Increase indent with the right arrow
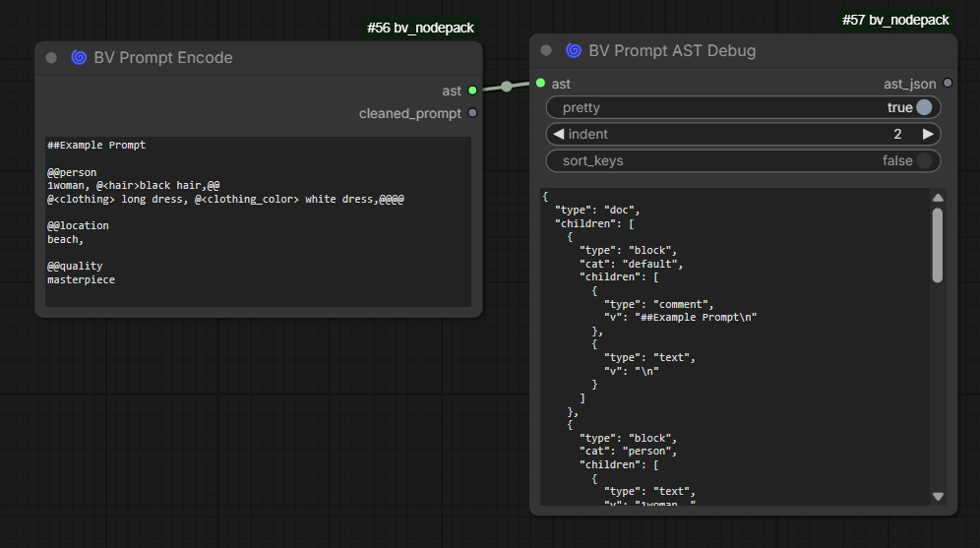980x548 pixels. [x=928, y=134]
